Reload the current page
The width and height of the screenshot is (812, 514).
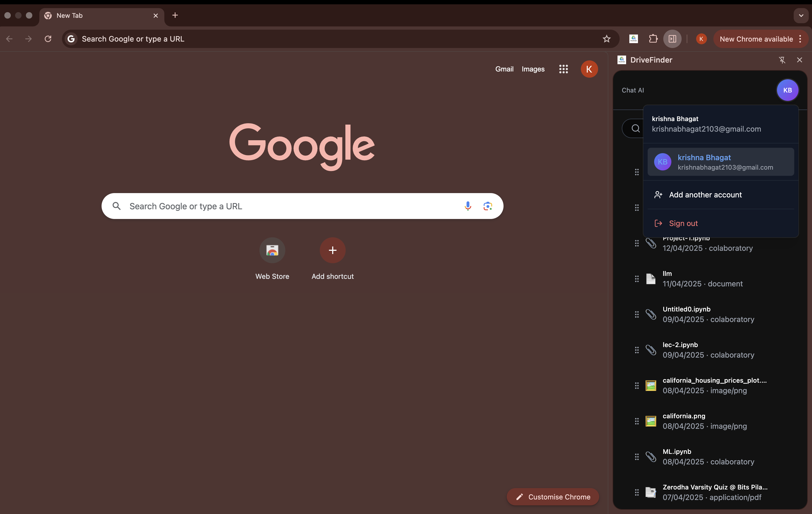[48, 39]
